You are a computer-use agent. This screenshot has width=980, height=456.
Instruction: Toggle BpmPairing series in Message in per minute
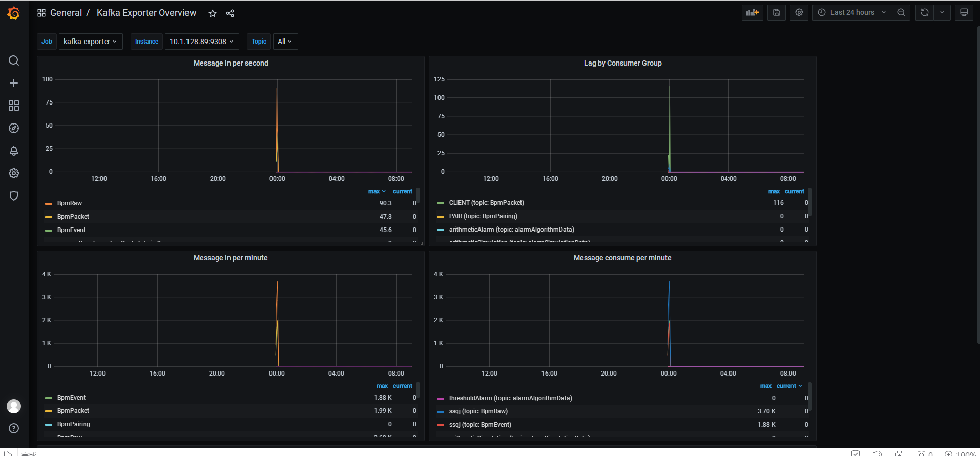tap(74, 424)
